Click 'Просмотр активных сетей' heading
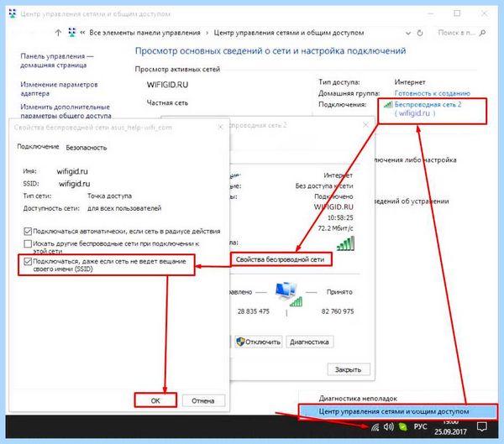 [x=177, y=70]
